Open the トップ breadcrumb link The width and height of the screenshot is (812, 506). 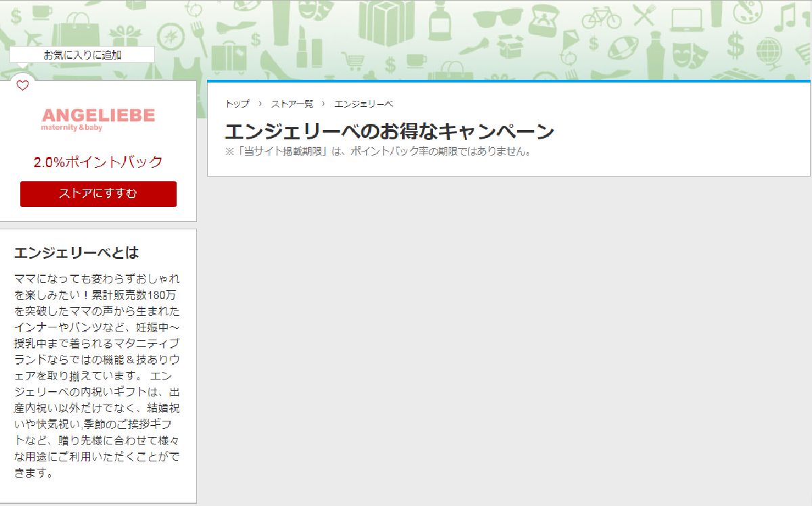point(237,103)
